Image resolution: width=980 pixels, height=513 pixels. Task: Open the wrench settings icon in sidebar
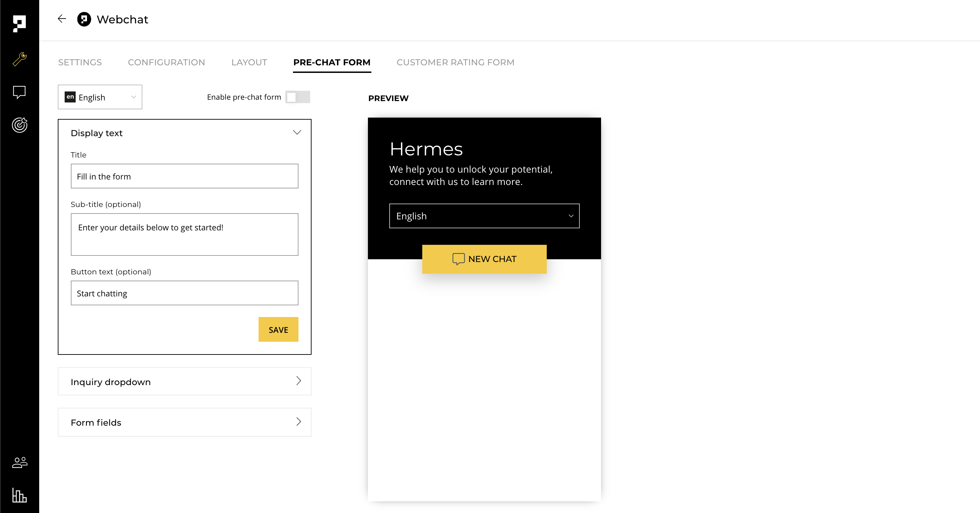coord(19,59)
